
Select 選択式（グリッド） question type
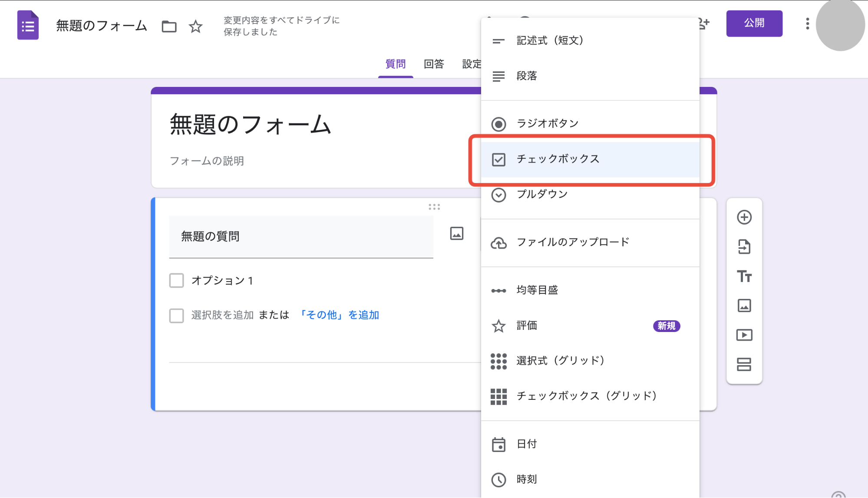click(590, 361)
